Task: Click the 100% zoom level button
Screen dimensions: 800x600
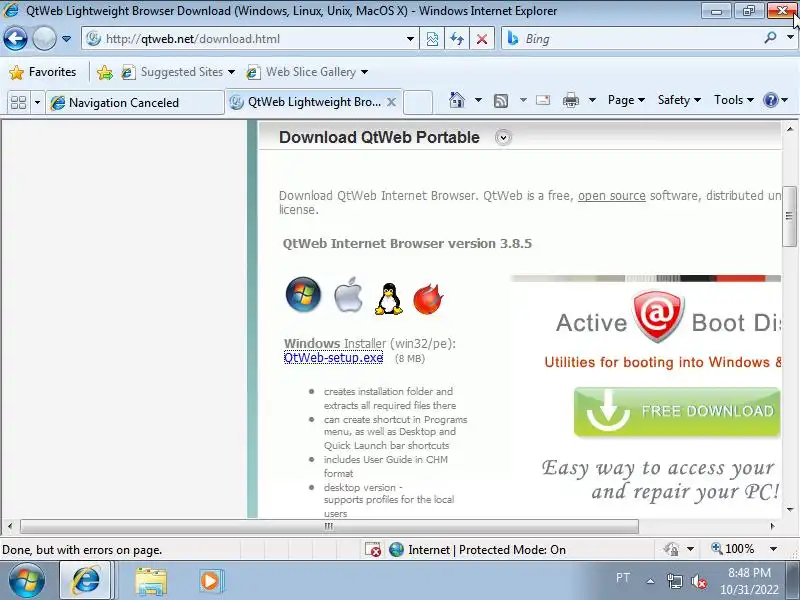Action: coord(732,549)
